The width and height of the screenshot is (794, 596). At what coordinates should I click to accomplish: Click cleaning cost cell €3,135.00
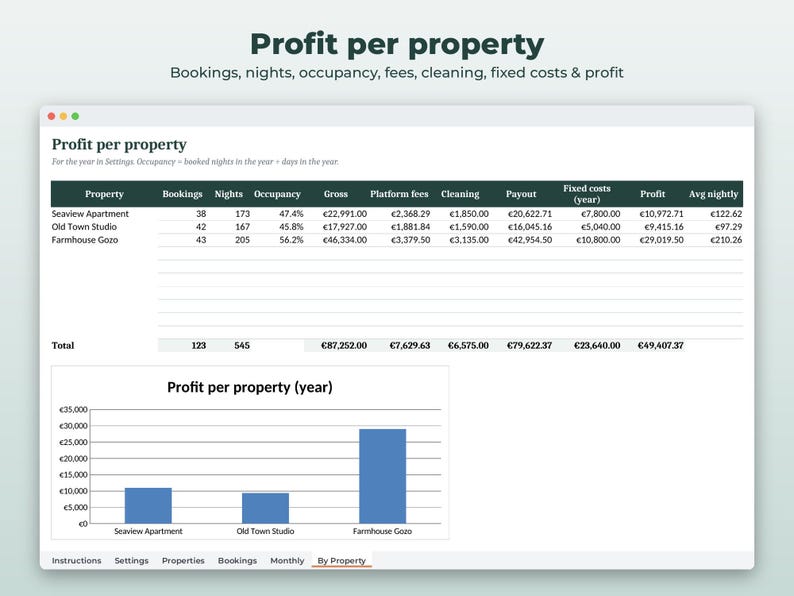[469, 240]
